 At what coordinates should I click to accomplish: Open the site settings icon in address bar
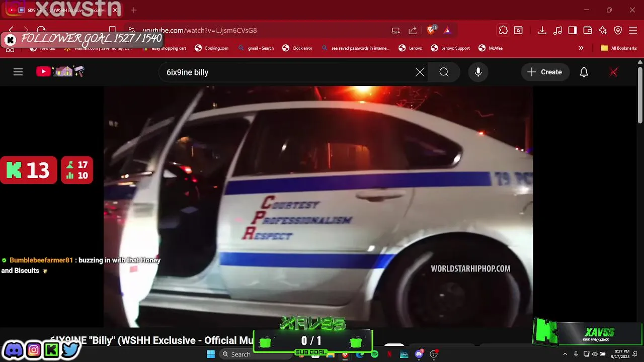[x=131, y=30]
